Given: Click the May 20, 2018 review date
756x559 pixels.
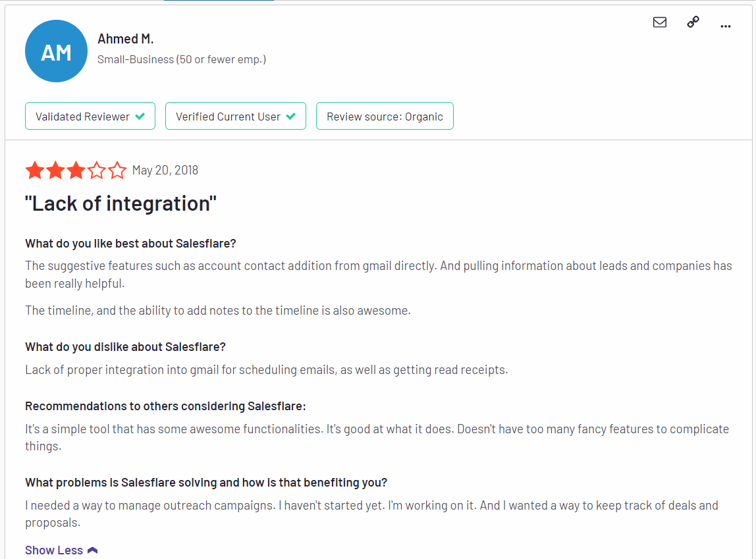Looking at the screenshot, I should (x=165, y=170).
